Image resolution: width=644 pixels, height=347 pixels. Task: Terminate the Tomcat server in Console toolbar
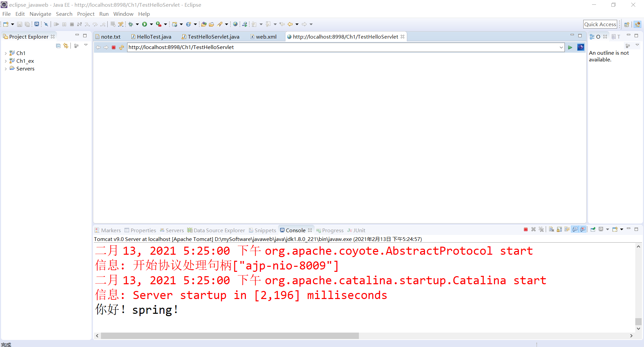pyautogui.click(x=525, y=230)
